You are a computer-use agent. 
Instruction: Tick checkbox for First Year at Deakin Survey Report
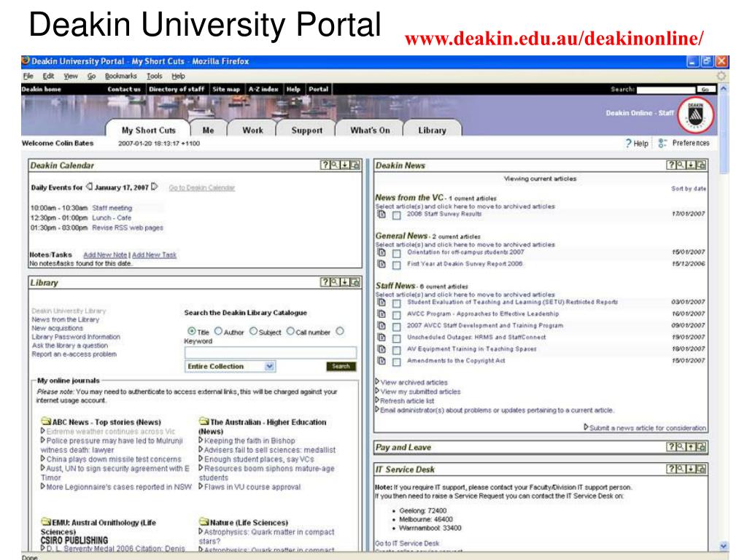pos(396,265)
